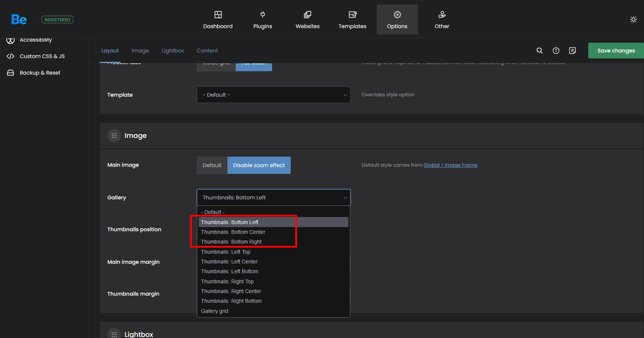Choose Thumbnails: Left Center option
Image resolution: width=644 pixels, height=338 pixels.
click(274, 262)
